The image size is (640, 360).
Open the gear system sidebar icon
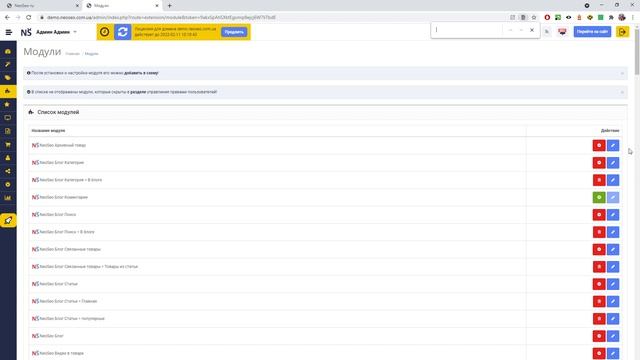(x=8, y=184)
